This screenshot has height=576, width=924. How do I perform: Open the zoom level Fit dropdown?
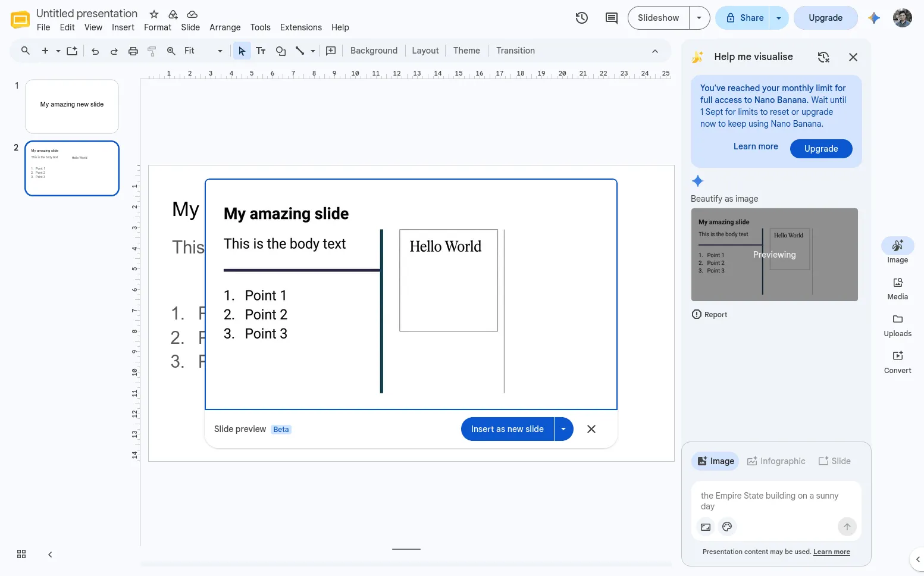point(203,51)
